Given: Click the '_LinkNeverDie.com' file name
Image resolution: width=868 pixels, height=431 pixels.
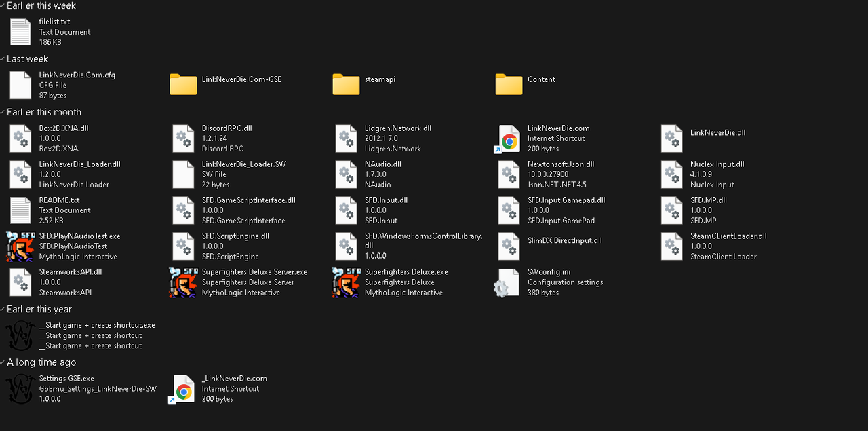Looking at the screenshot, I should (235, 379).
